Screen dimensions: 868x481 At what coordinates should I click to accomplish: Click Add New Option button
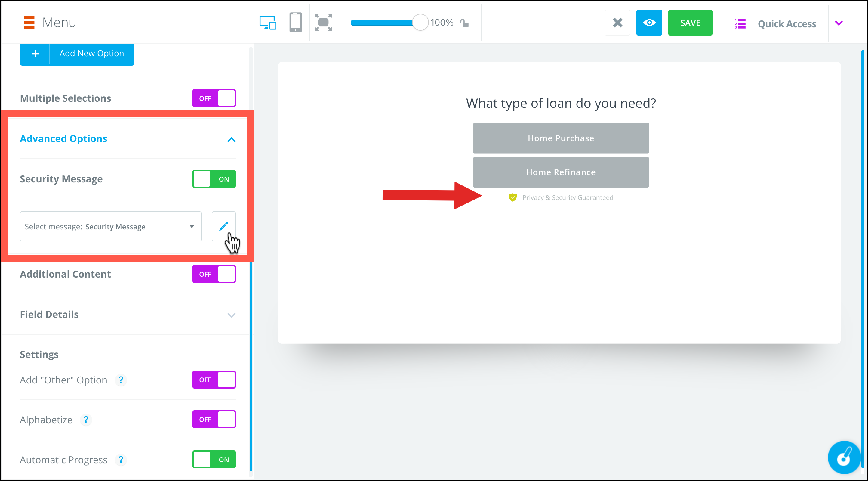[x=77, y=54]
